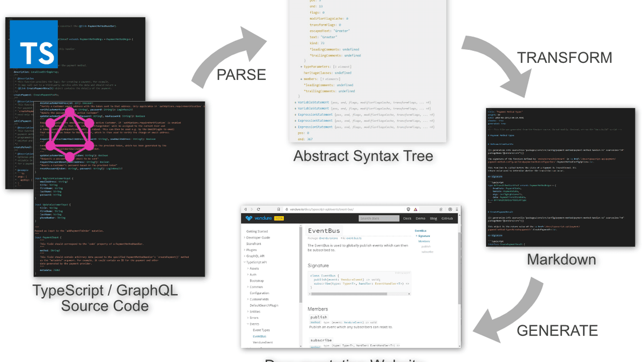
Task: Expand the typeParameters node in syntax tree
Action: [302, 67]
